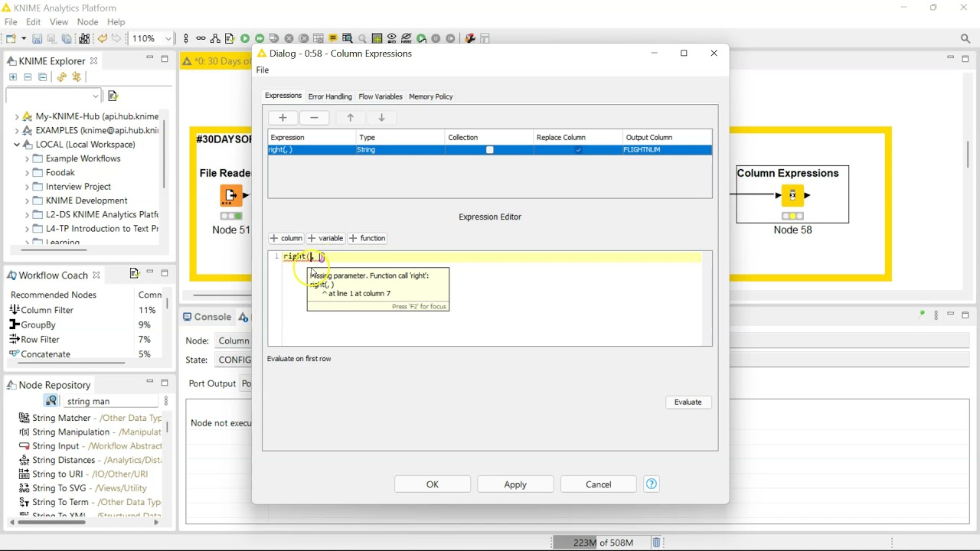This screenshot has width=980, height=551.
Task: Toggle the Collection checkbox in expression row
Action: tap(490, 150)
